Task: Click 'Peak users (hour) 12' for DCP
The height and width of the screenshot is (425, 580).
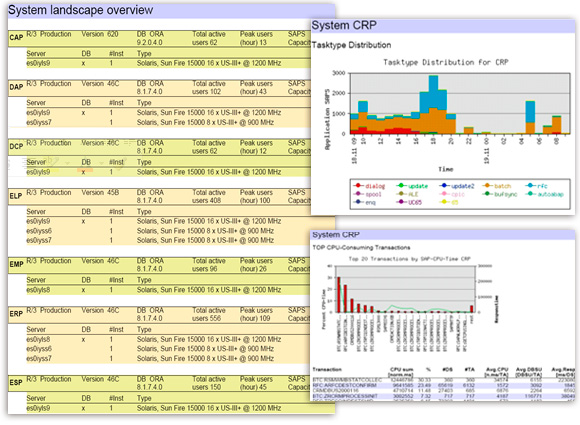Action: coord(256,147)
